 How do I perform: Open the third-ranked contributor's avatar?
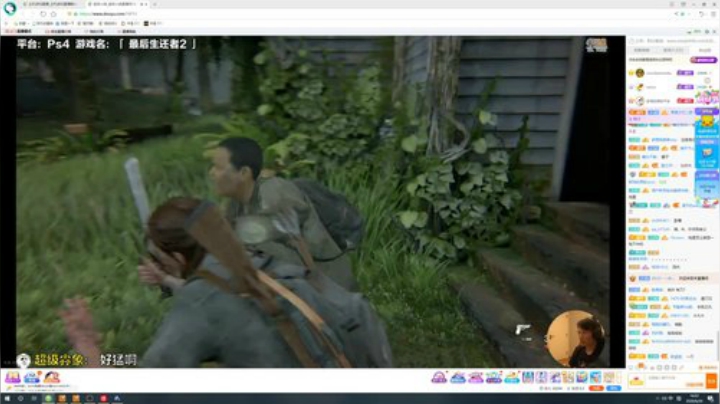point(640,101)
